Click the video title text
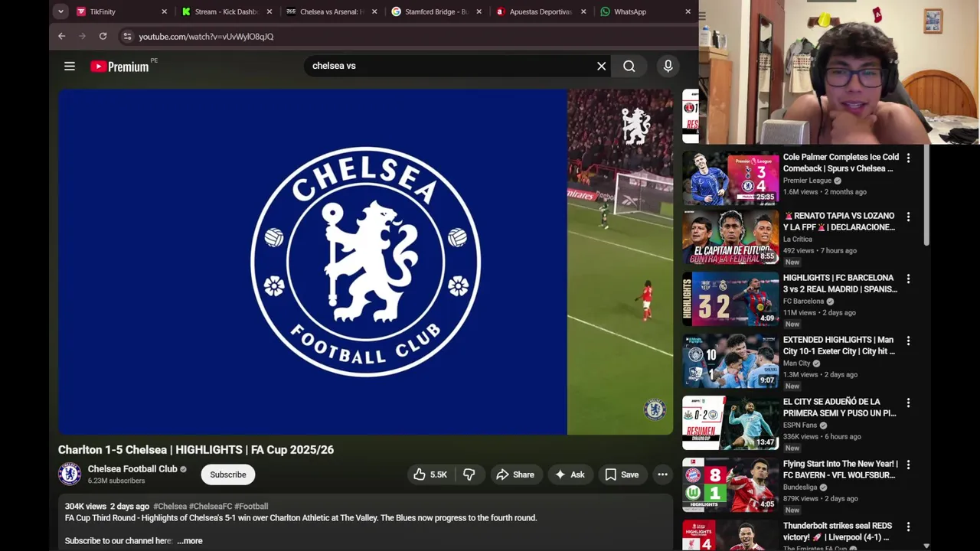The width and height of the screenshot is (980, 551). [x=196, y=450]
